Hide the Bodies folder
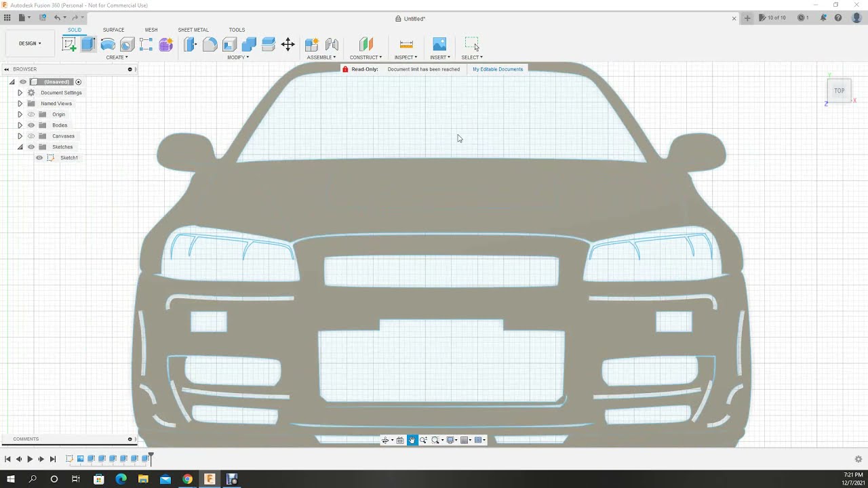The image size is (868, 488). pyautogui.click(x=31, y=125)
